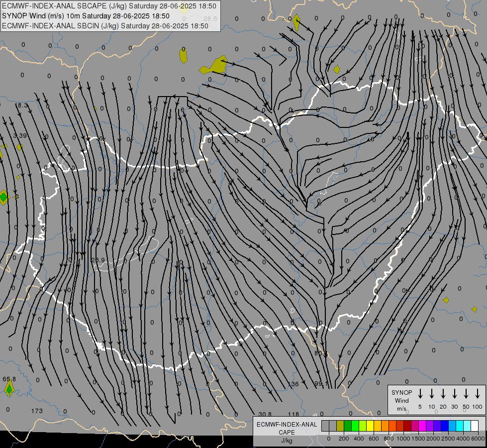Select the SYNOP Wind (m/s) 10m title line
Image resolution: width=487 pixels, height=448 pixels.
(86, 16)
